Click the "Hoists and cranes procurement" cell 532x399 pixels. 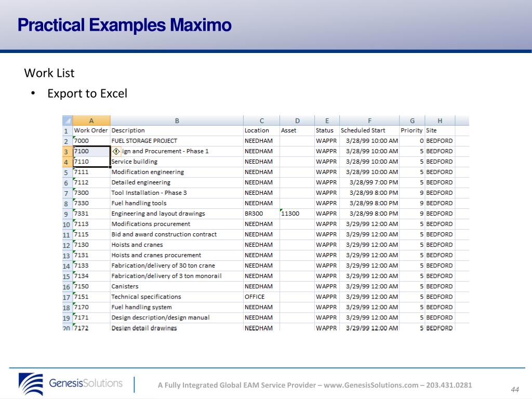tap(177, 256)
